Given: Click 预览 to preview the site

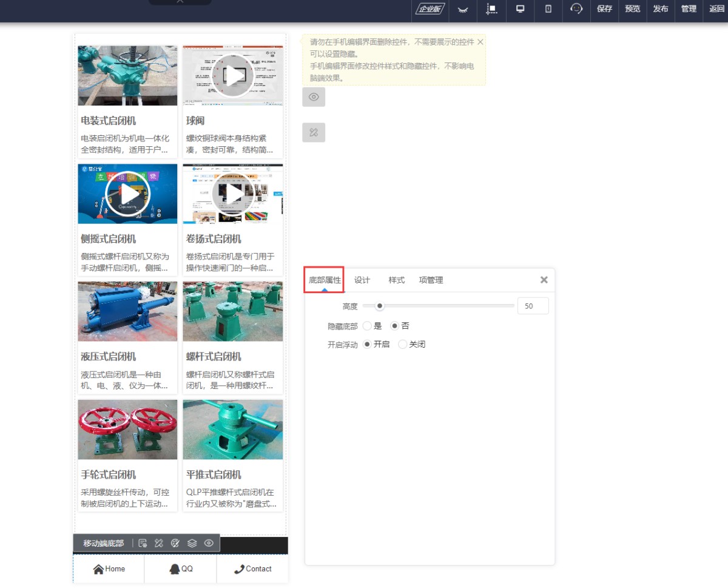Looking at the screenshot, I should pos(633,9).
